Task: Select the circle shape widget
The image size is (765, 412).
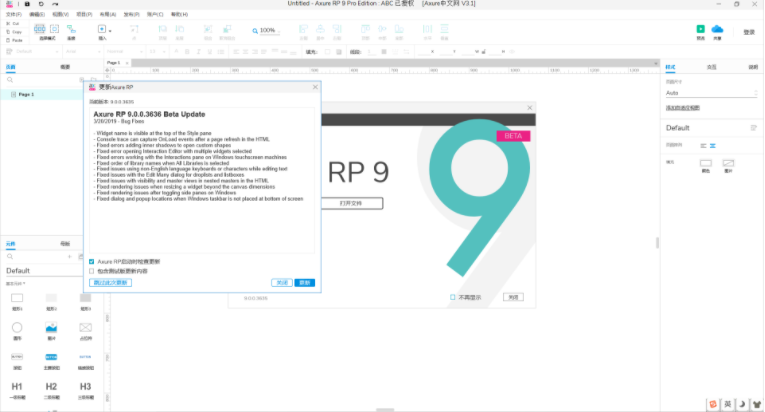Action: [17, 330]
